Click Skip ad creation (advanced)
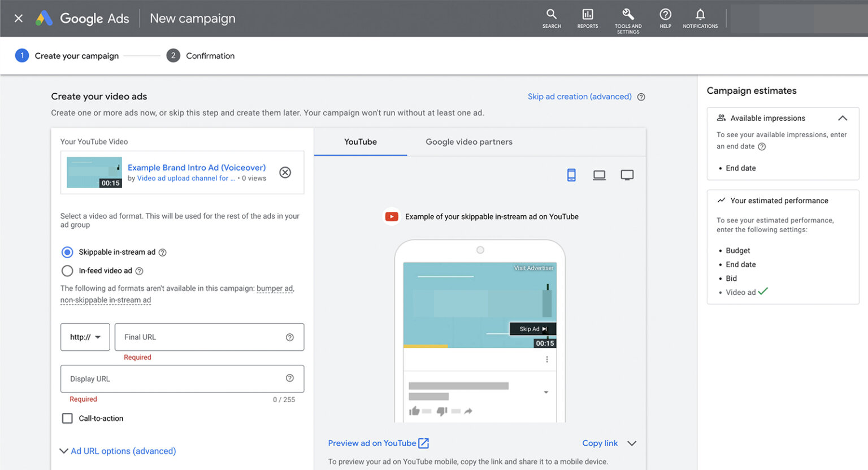The image size is (868, 470). (x=579, y=96)
